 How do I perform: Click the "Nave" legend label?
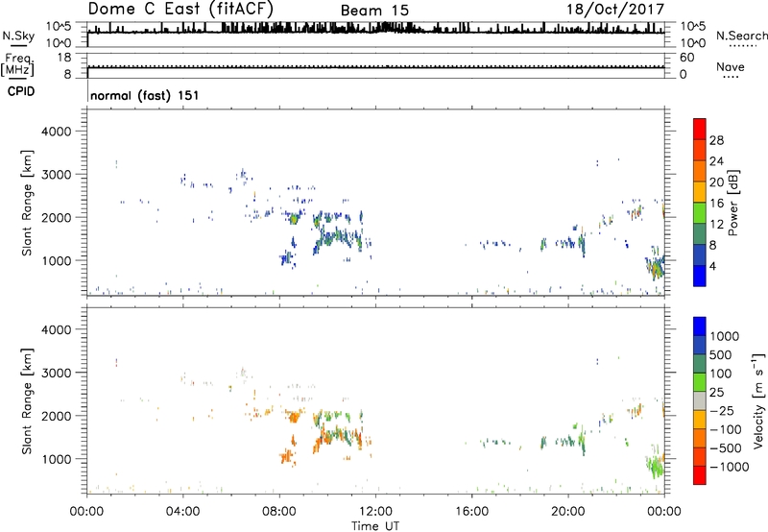pos(731,66)
